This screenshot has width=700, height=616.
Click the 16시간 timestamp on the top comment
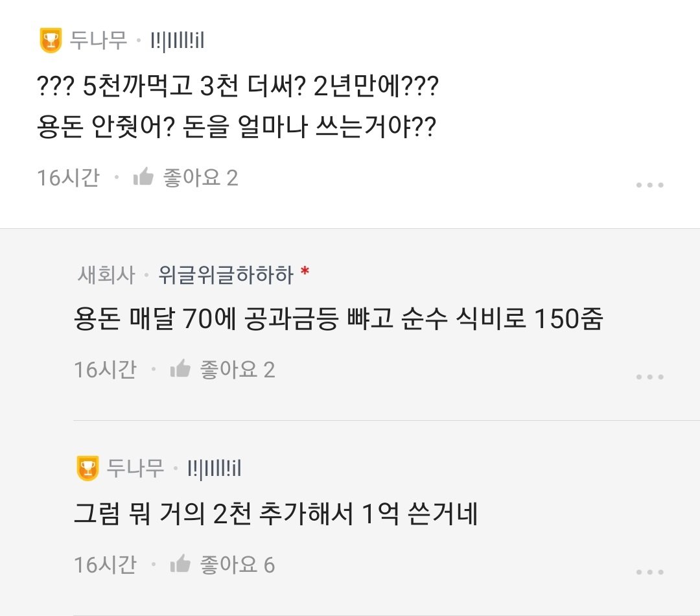[x=68, y=177]
